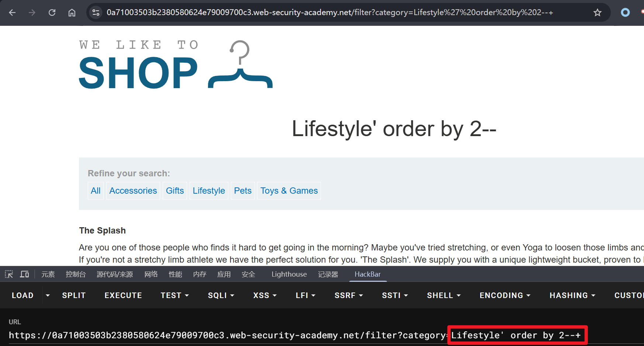Open the XSS payload dropdown
Viewport: 644px width, 346px height.
coord(264,295)
